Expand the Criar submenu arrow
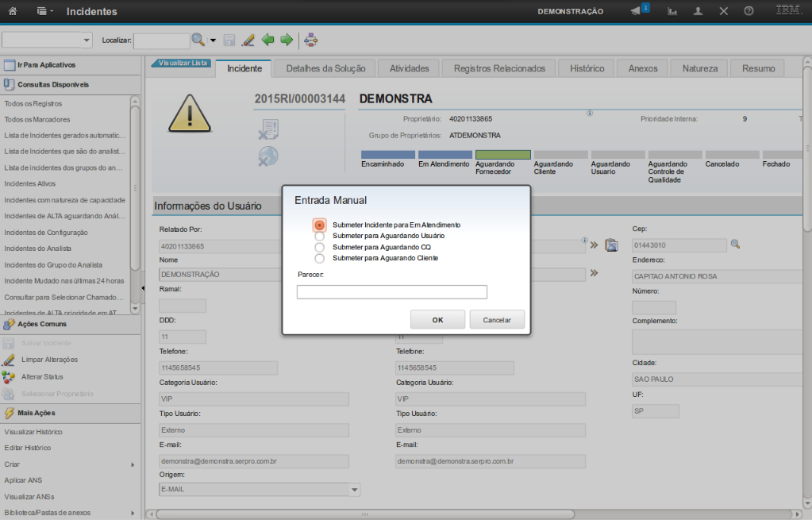 (x=133, y=464)
